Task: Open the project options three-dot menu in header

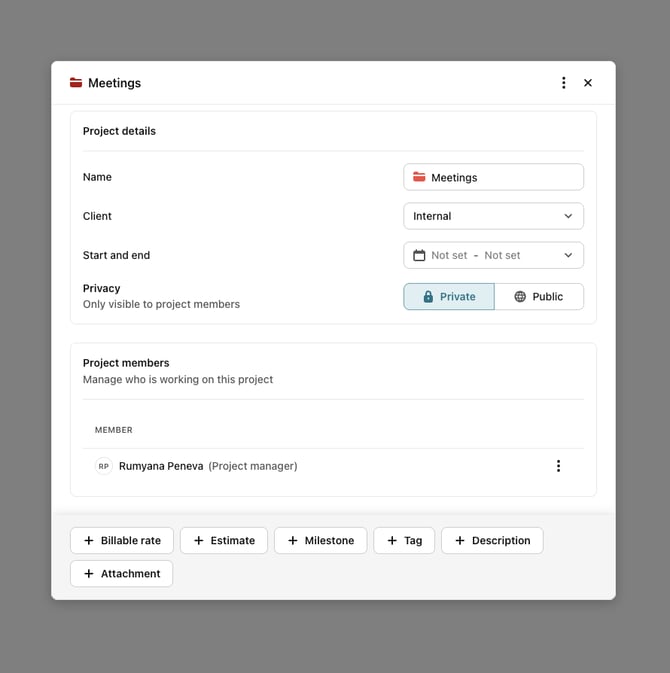Action: tap(564, 83)
